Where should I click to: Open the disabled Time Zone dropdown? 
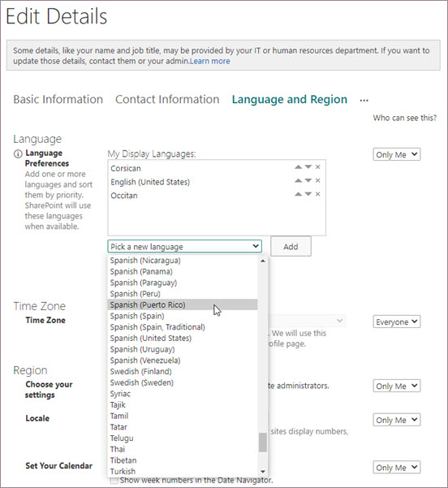point(307,321)
